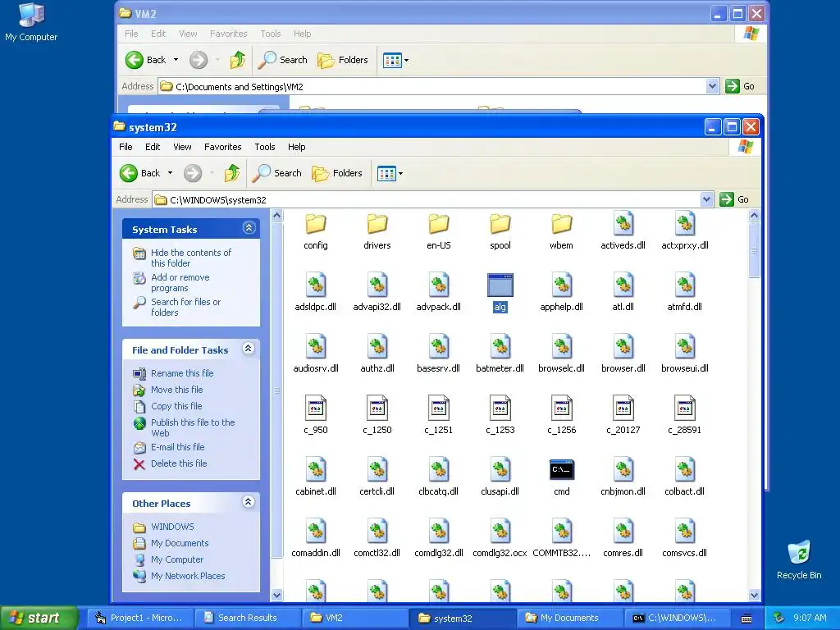Switch to Project1 - Micro... taskbar button
The image size is (840, 630).
pyautogui.click(x=139, y=618)
